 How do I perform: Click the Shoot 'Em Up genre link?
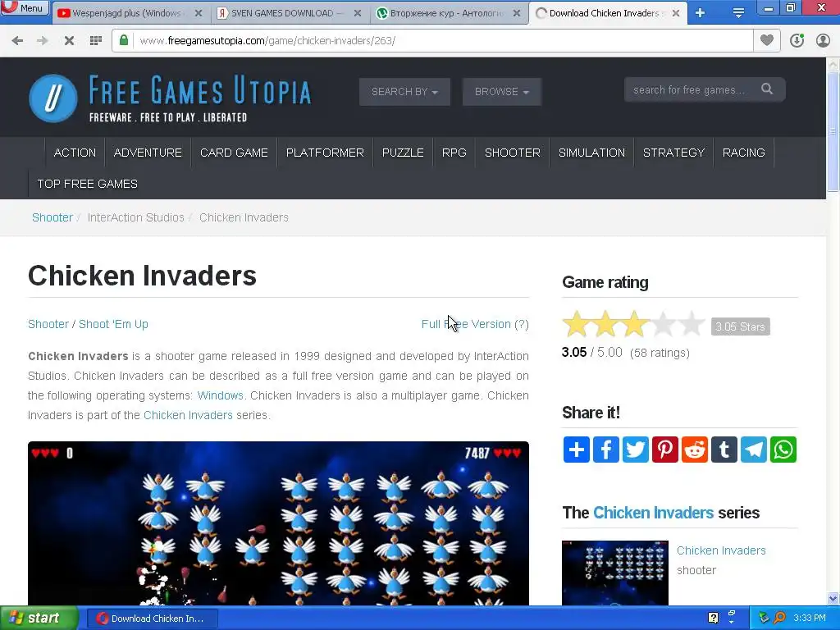[x=113, y=324]
